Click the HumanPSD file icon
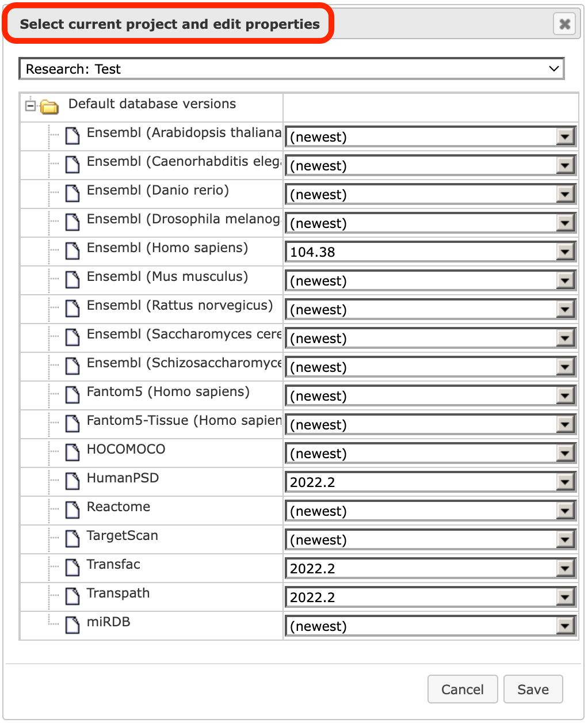The height and width of the screenshot is (723, 588). point(72,481)
